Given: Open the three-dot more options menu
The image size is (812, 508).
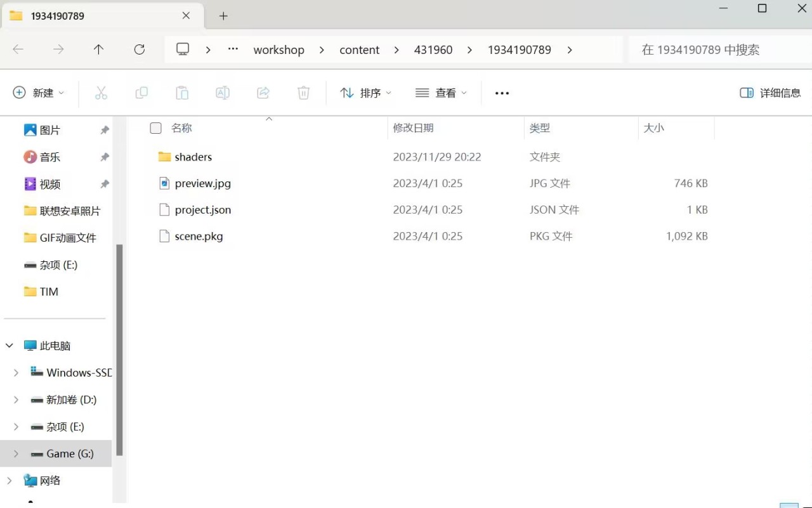Looking at the screenshot, I should [502, 93].
